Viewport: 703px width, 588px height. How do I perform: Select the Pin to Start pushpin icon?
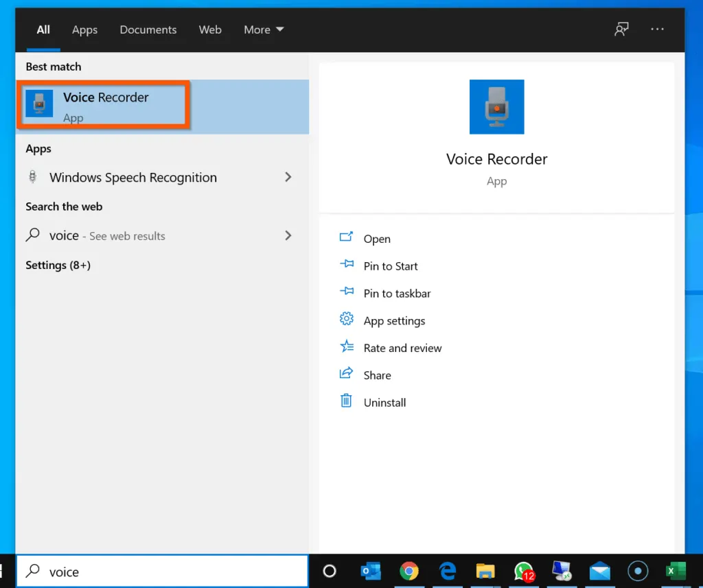click(x=348, y=266)
